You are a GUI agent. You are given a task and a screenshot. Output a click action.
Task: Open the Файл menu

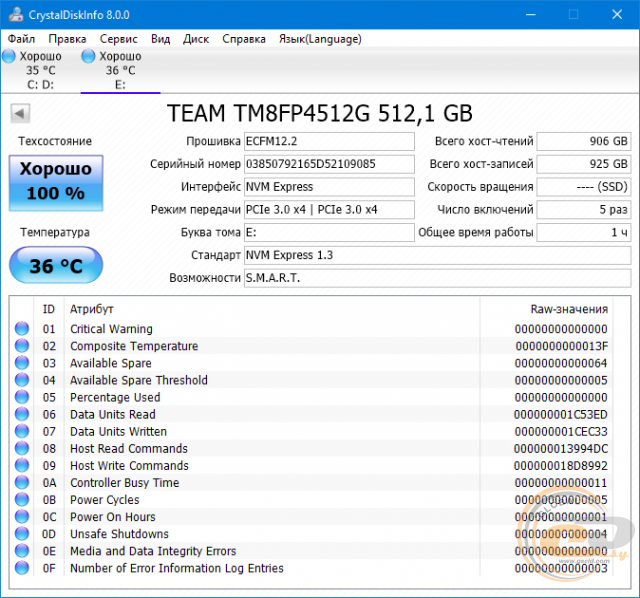22,39
